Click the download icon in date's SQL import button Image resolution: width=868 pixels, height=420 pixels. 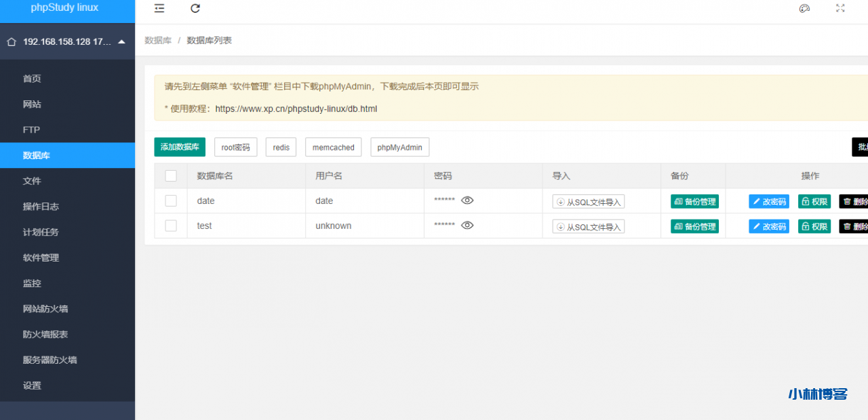[x=560, y=201]
